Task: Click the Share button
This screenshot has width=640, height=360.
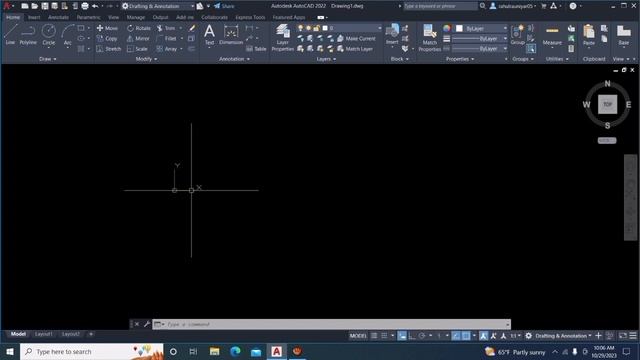Action: (x=224, y=6)
